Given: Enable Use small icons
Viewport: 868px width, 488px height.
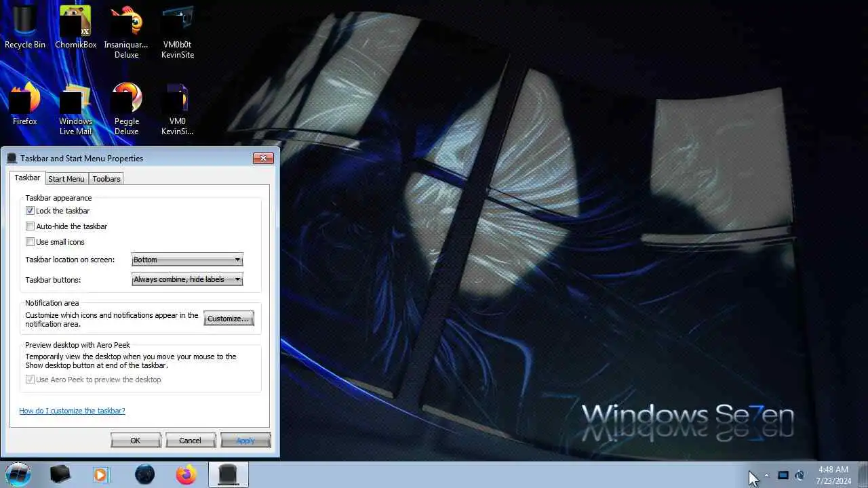Looking at the screenshot, I should [30, 242].
